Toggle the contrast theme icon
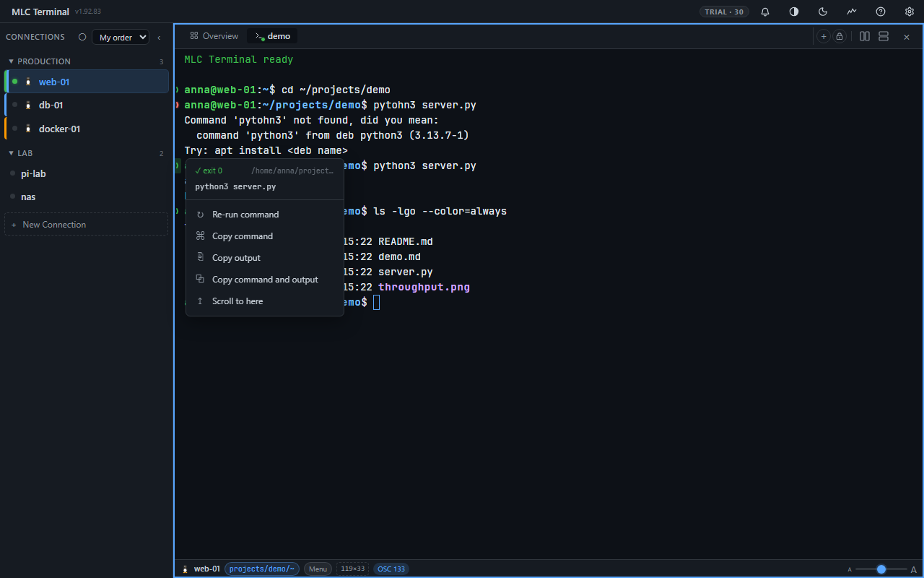 794,12
